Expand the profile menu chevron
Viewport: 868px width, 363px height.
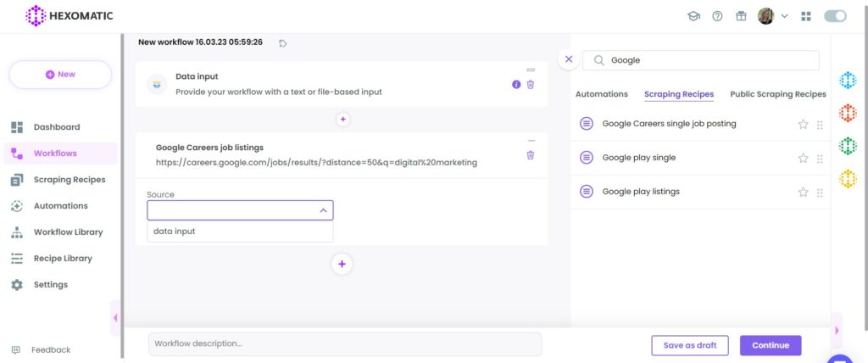tap(784, 16)
